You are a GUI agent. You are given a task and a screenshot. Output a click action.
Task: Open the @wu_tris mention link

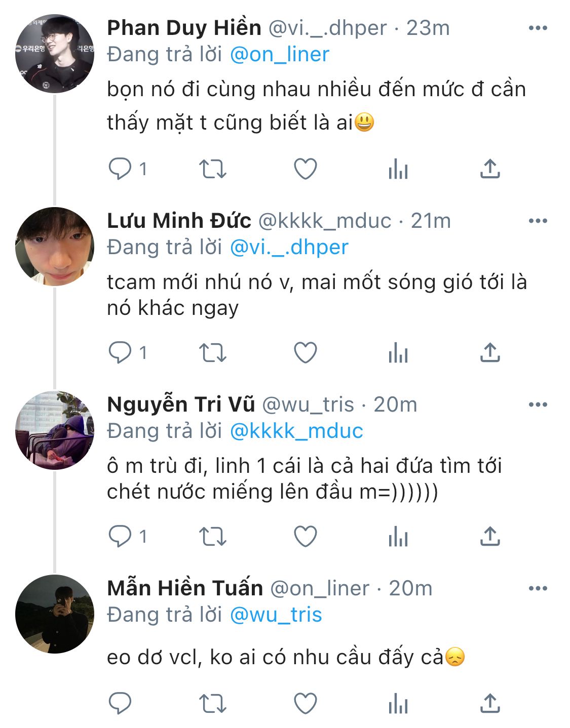pos(276,615)
